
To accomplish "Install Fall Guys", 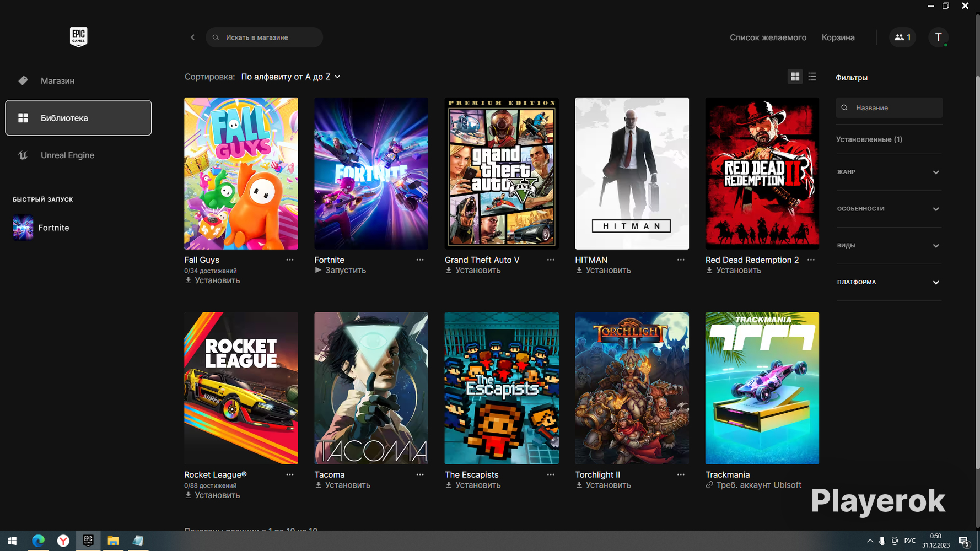I will pos(212,280).
